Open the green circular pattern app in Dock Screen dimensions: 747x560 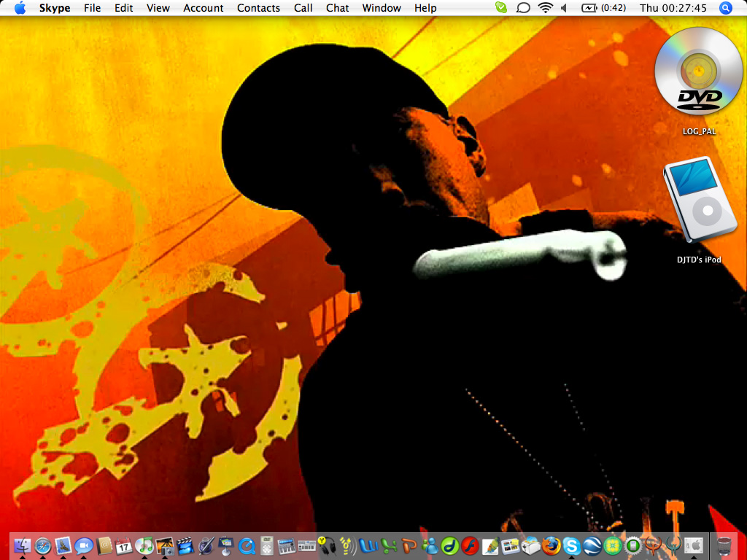point(613,545)
